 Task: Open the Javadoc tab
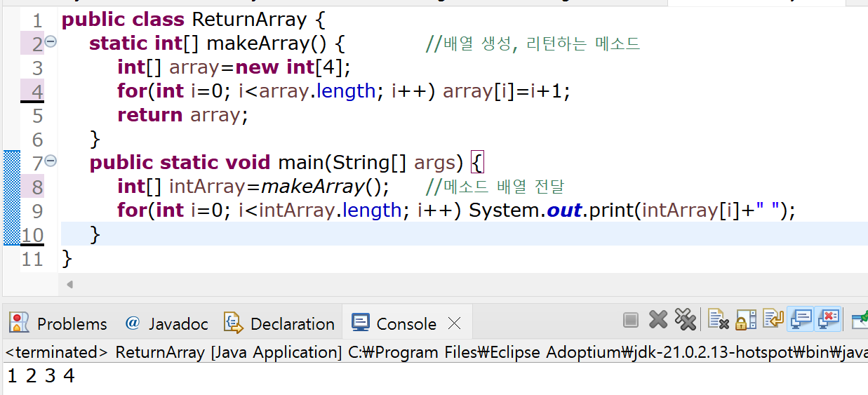pos(167,323)
